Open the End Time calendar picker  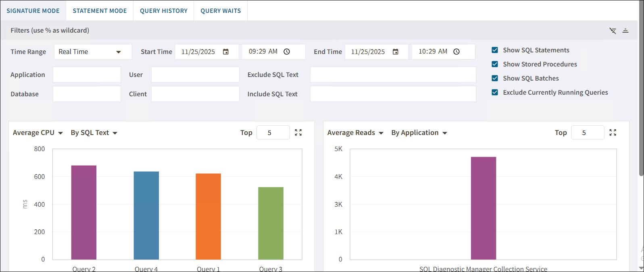396,52
